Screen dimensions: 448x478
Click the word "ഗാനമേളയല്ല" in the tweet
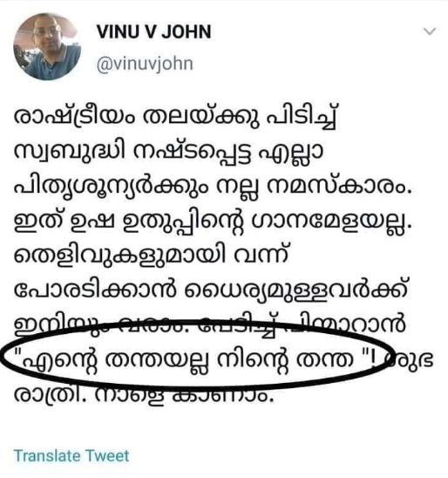331,222
